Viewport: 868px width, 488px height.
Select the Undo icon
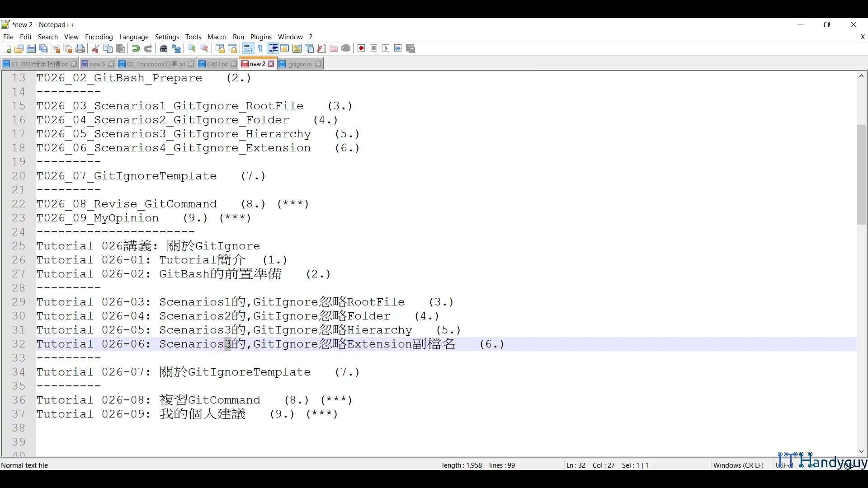136,48
